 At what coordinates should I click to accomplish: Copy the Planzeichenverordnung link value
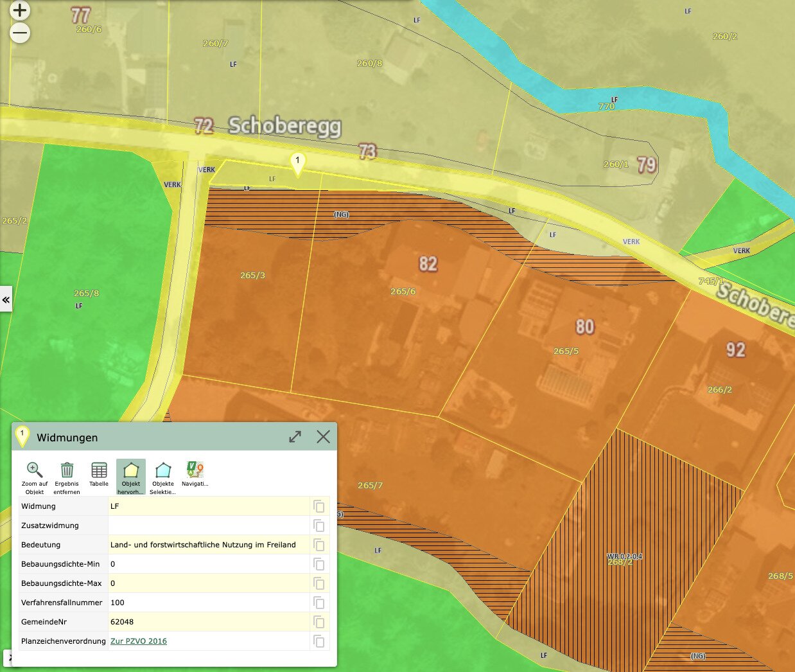(x=319, y=641)
